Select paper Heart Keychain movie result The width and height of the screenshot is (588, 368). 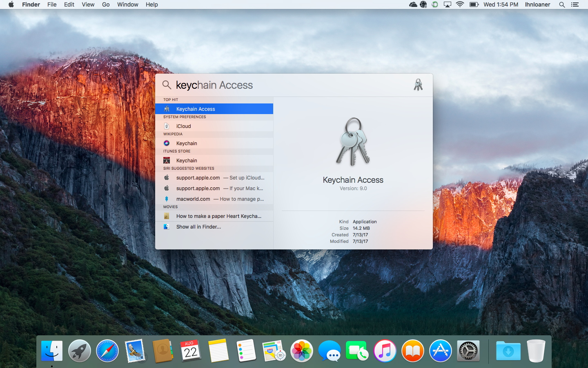pyautogui.click(x=214, y=216)
